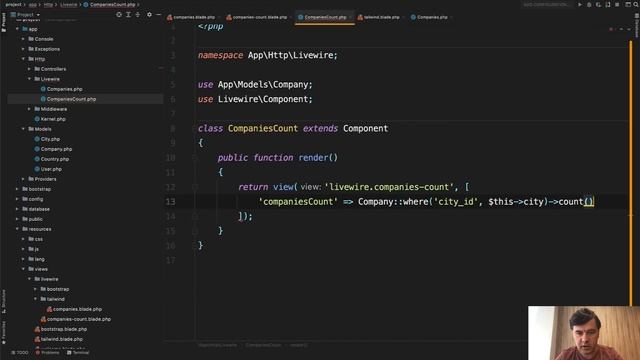
Task: Expand the Exceptions folder arrow
Action: pyautogui.click(x=23, y=49)
